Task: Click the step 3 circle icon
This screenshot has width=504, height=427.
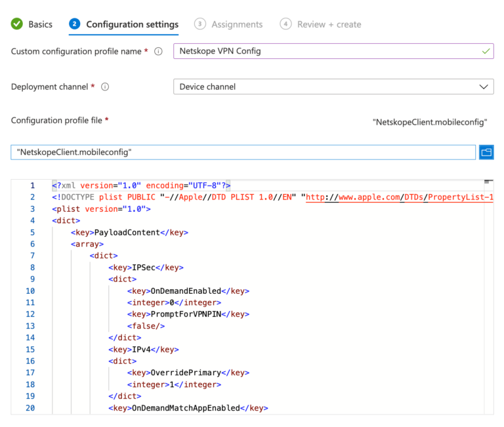Action: [x=199, y=24]
